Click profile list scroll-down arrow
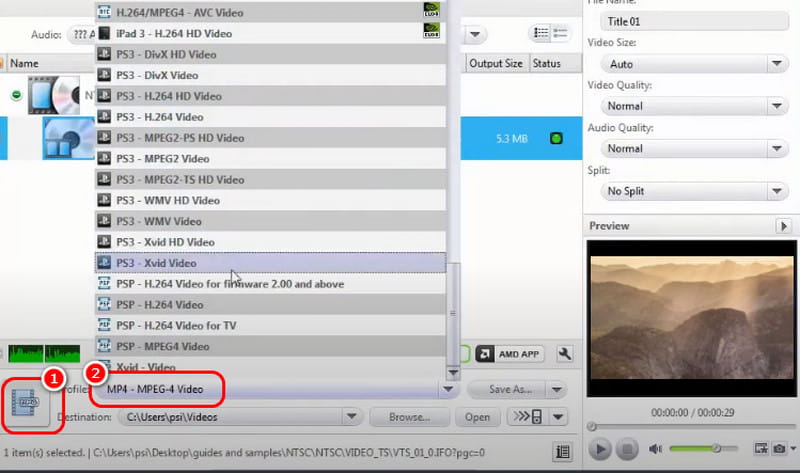Image resolution: width=800 pixels, height=473 pixels. pos(453,373)
